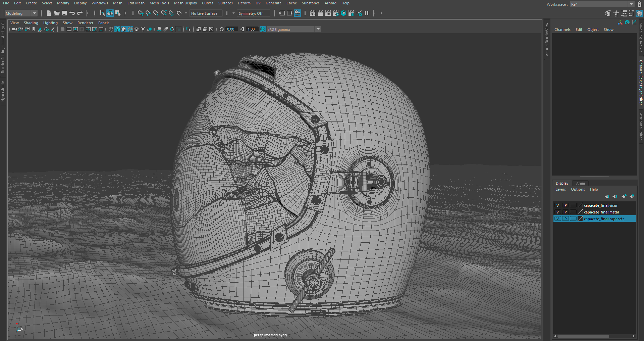Click the viewport Bookmarks icon

[34, 29]
